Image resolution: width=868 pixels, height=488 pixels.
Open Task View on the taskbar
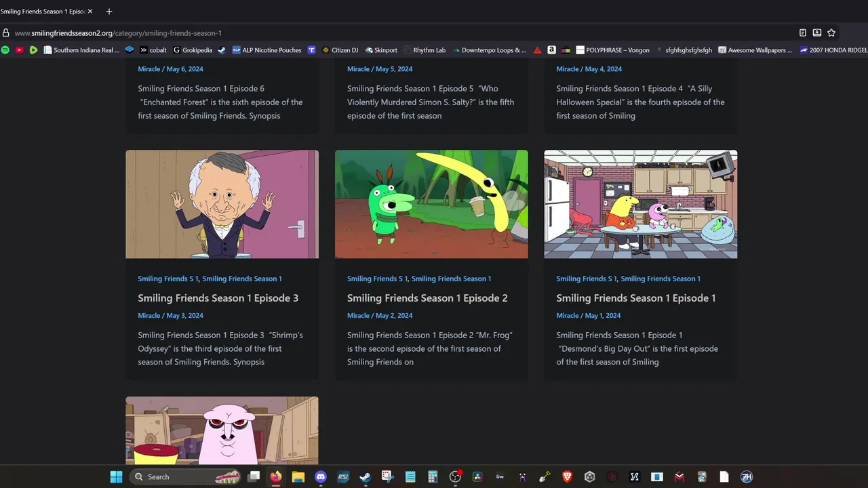pyautogui.click(x=254, y=476)
